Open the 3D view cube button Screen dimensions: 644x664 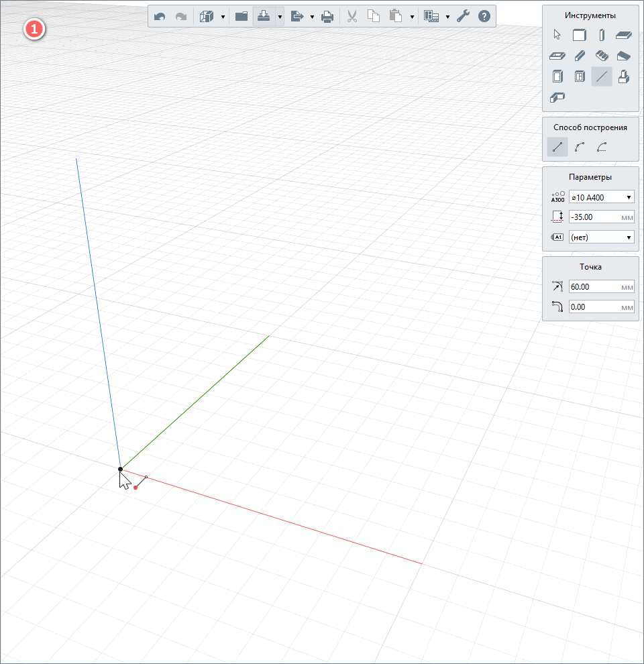point(207,17)
